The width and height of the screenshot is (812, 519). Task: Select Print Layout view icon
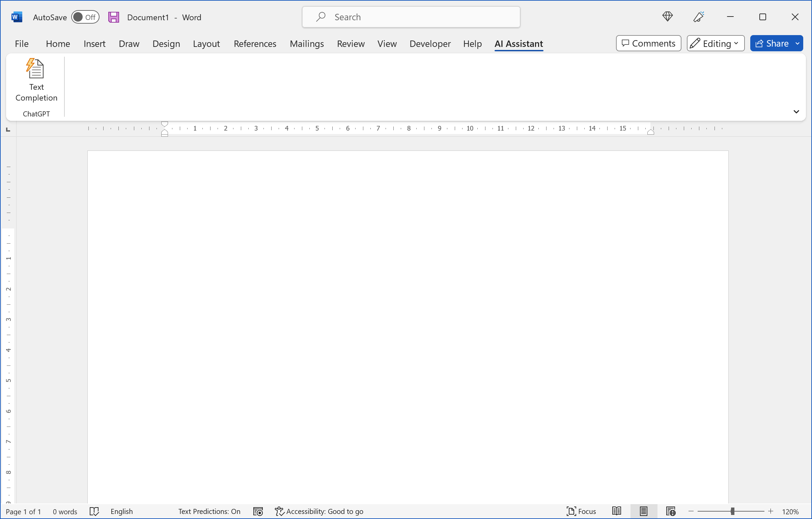pos(643,511)
